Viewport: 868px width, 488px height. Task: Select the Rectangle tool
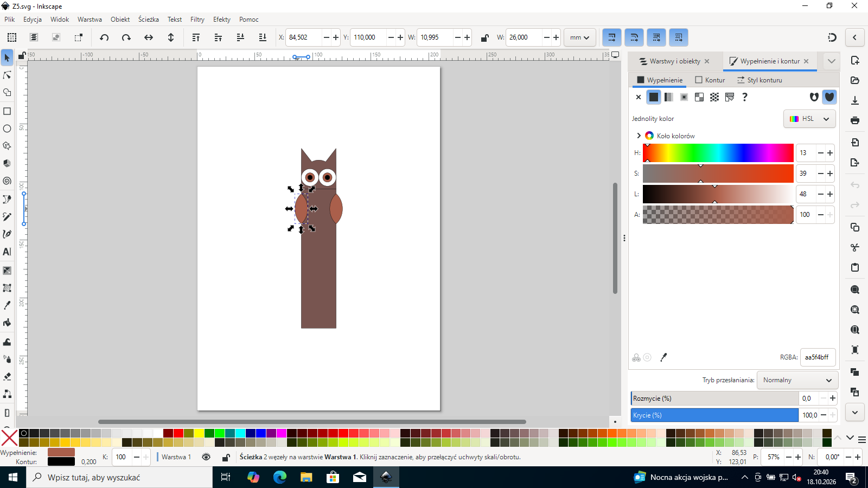(7, 111)
